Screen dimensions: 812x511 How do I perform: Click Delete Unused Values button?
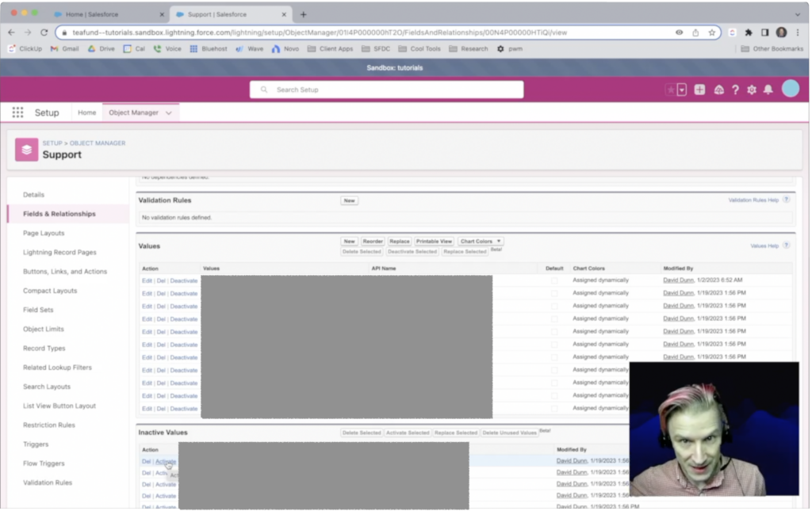click(x=510, y=433)
